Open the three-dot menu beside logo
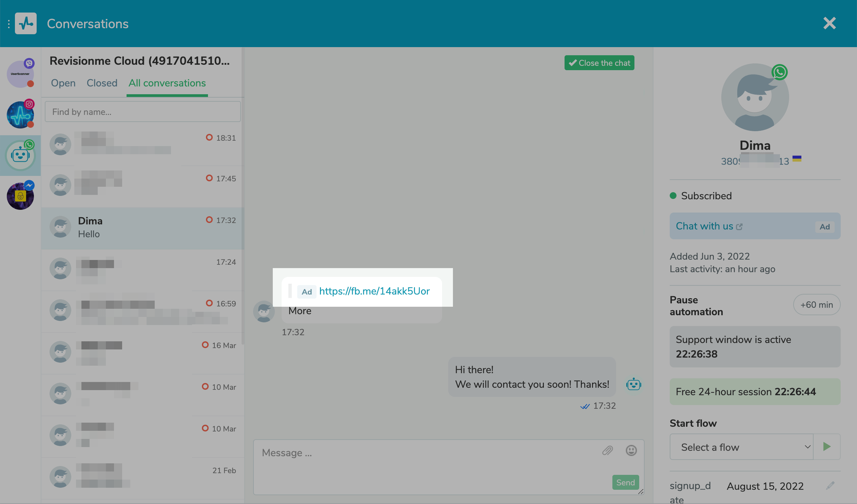Viewport: 857px width, 504px height. [8, 24]
